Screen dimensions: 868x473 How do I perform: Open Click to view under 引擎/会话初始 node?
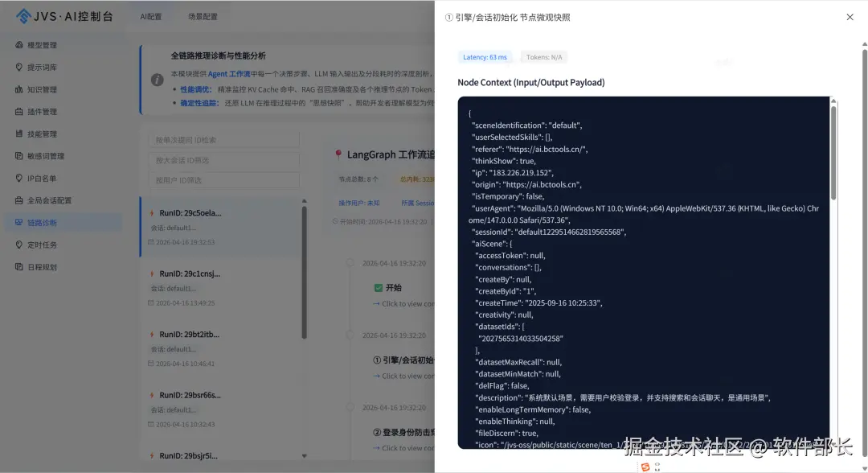[403, 376]
